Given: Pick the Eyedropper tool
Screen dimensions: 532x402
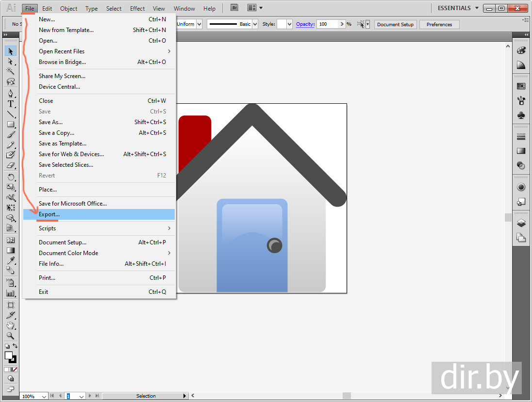Looking at the screenshot, I should click(11, 260).
